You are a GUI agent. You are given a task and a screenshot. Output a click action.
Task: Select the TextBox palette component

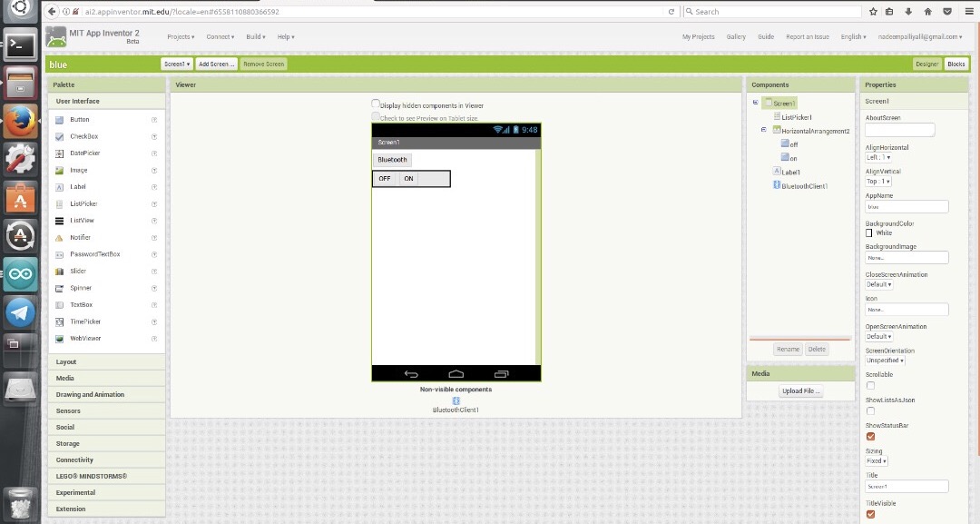[x=82, y=305]
